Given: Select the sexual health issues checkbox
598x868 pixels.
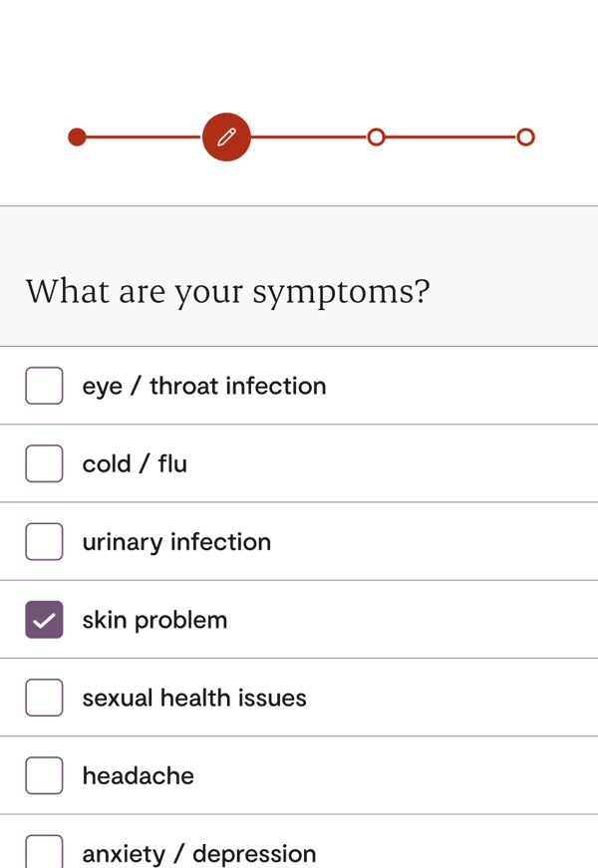Looking at the screenshot, I should click(44, 698).
